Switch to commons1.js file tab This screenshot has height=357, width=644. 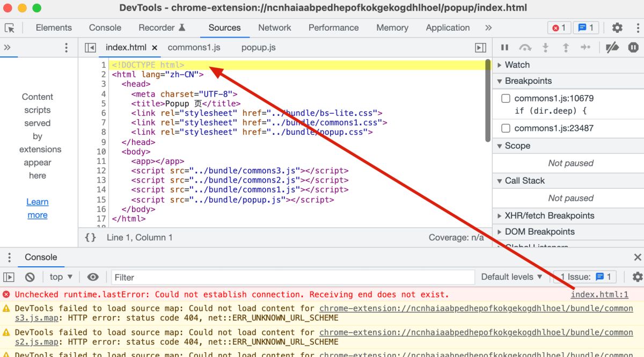click(194, 47)
